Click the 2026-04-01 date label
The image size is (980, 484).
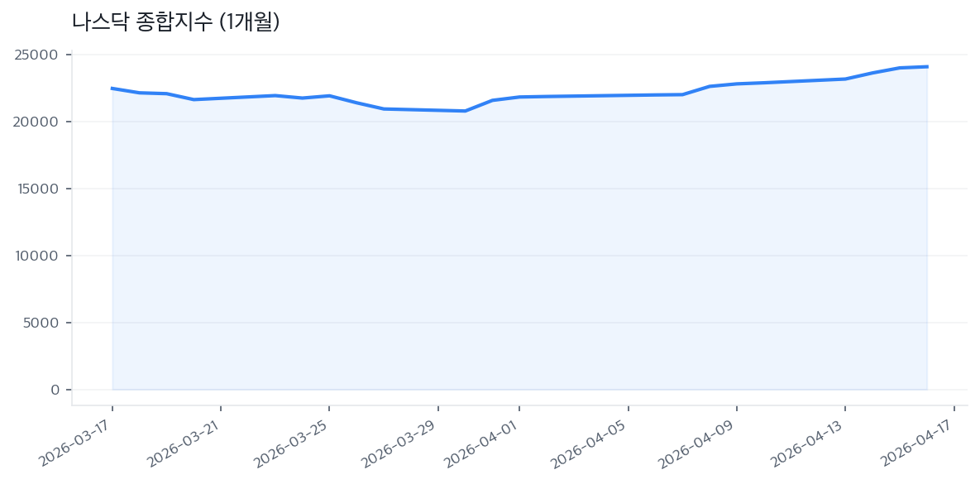click(x=483, y=438)
